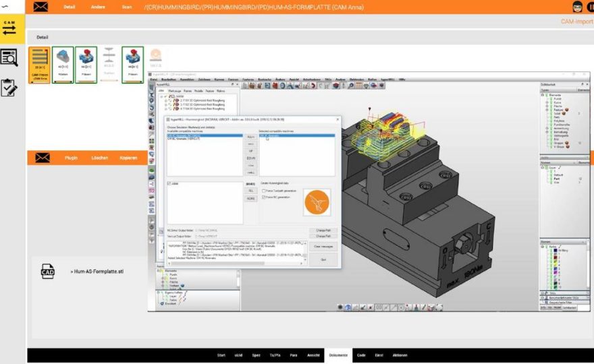Open the Hum-AS-Formplatte.stl file link

97,271
